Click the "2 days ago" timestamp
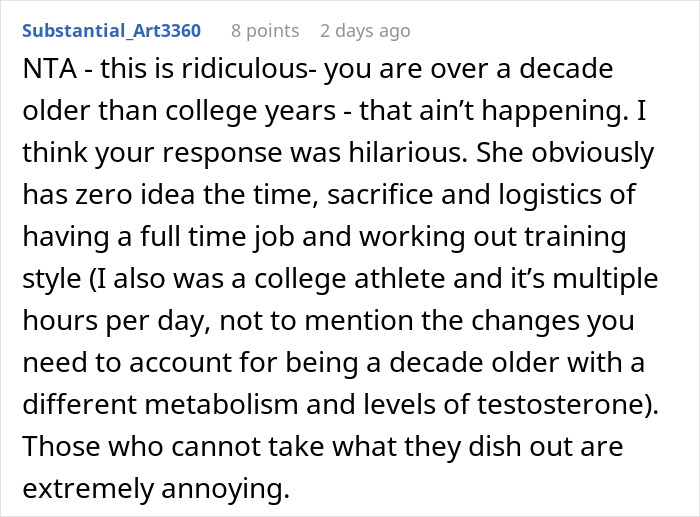The image size is (700, 517). tap(365, 31)
